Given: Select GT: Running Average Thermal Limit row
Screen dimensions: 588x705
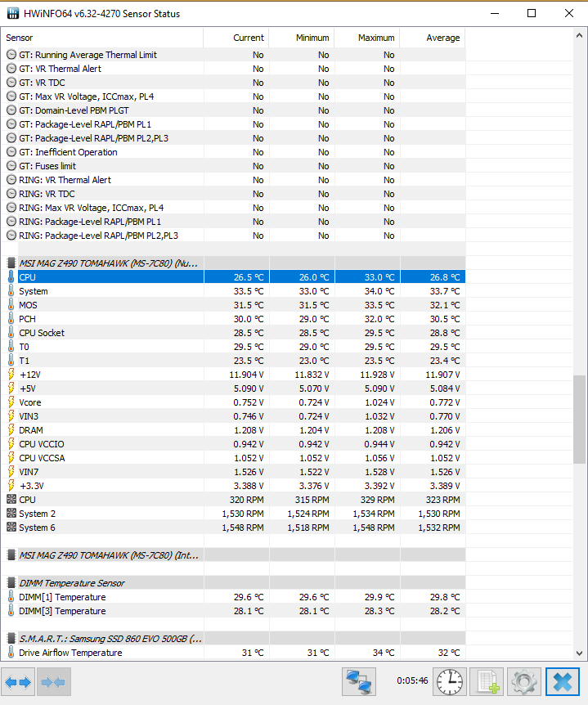Looking at the screenshot, I should point(233,55).
